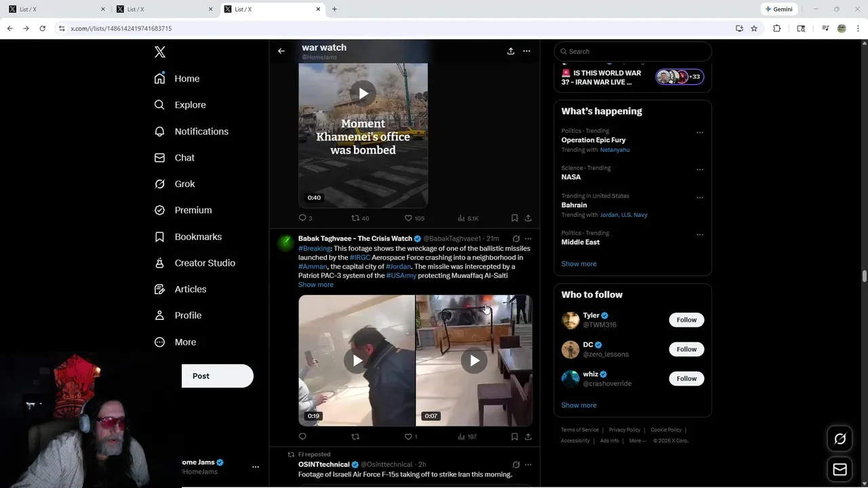Open Chat from the sidebar

[174, 157]
